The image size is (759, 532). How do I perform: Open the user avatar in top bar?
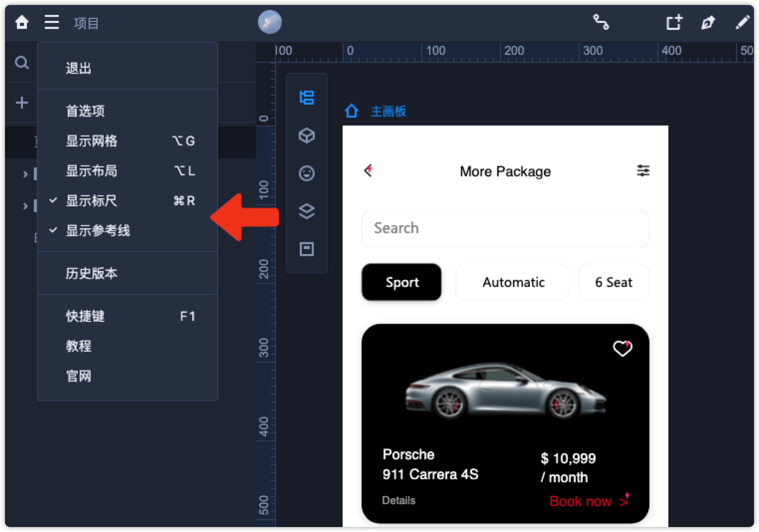tap(270, 22)
